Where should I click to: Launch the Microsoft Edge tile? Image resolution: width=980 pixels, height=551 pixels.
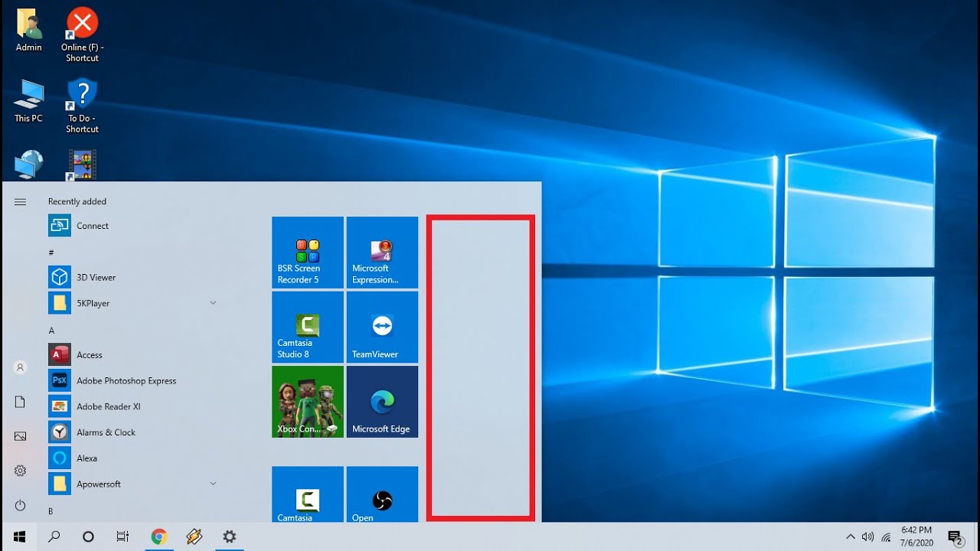coord(382,402)
